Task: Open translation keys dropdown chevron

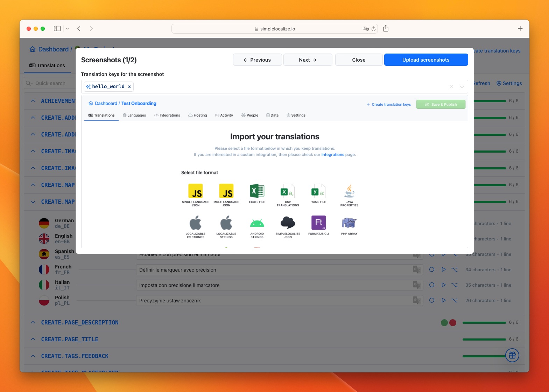Action: tap(462, 87)
